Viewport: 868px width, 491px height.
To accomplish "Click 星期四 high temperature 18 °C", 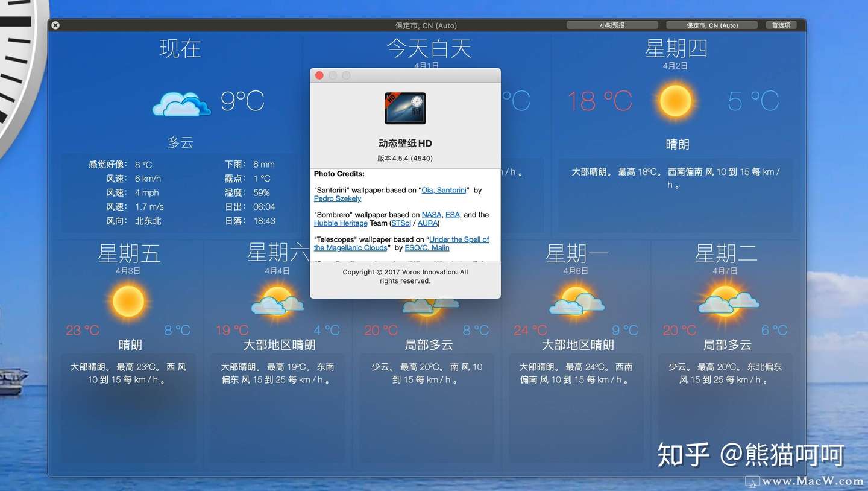I will pyautogui.click(x=600, y=101).
